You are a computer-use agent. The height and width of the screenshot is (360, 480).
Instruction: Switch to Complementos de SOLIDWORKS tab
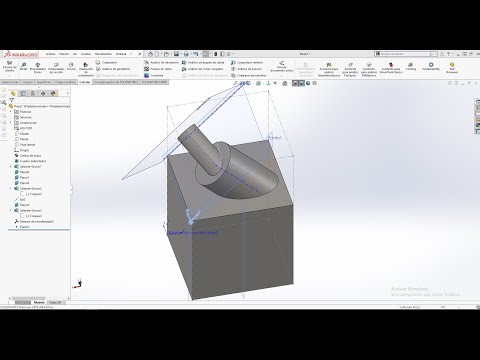coord(116,82)
